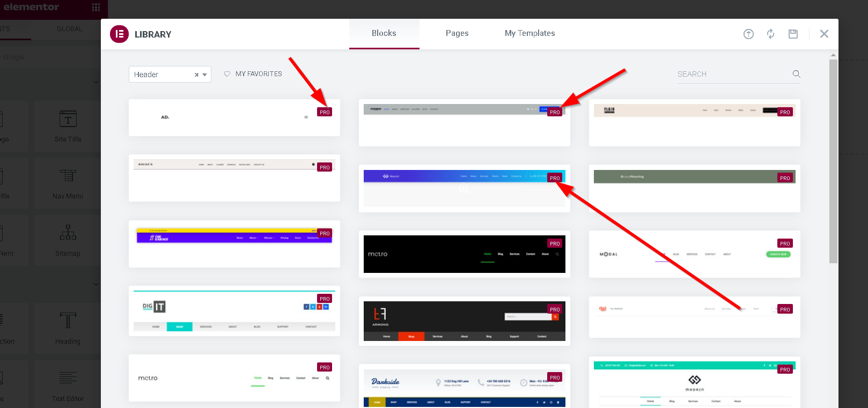Image resolution: width=868 pixels, height=408 pixels.
Task: Switch to the Pages tab
Action: 457,33
